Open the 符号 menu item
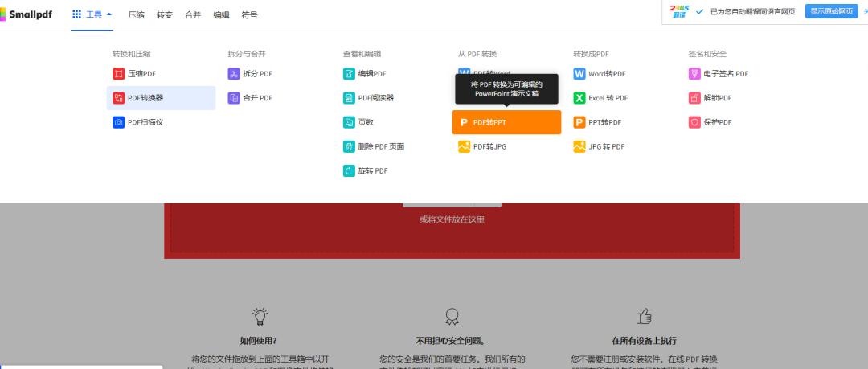This screenshot has width=868, height=369. pos(250,15)
